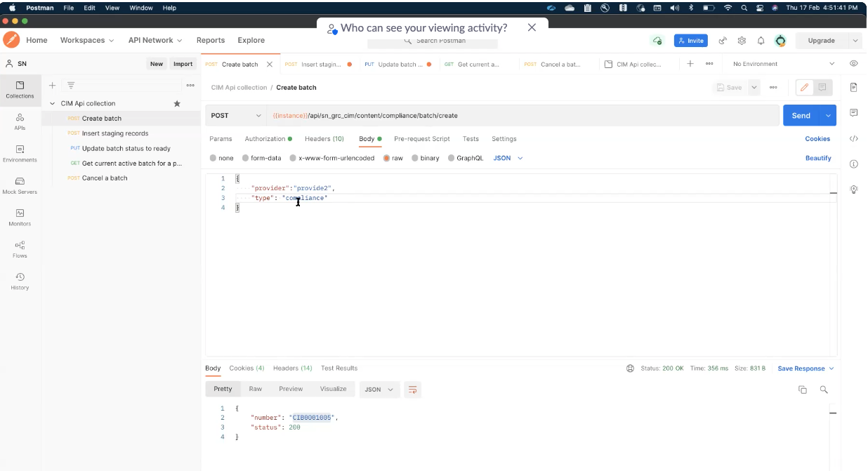
Task: Open the response Cookies (4) tab
Action: coord(246,368)
